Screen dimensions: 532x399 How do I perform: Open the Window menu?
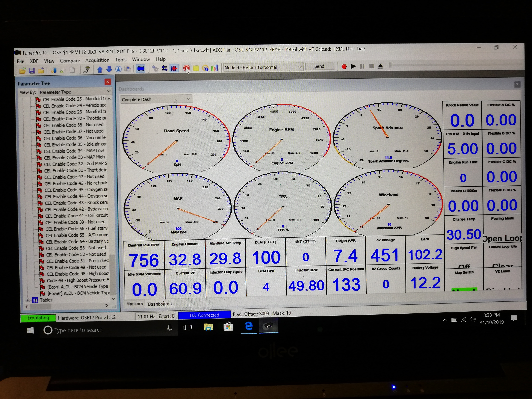[141, 59]
